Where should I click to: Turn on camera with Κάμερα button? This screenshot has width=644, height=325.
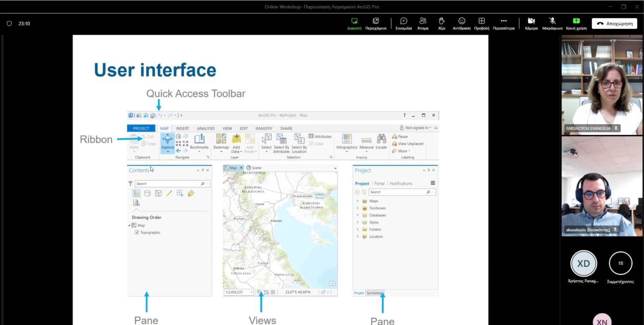(531, 23)
